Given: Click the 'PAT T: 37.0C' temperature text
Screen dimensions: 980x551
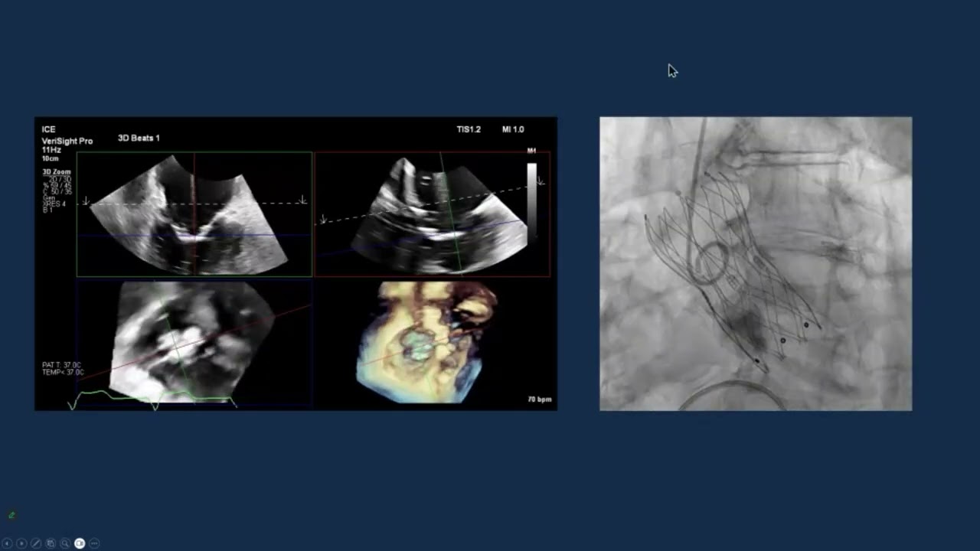Looking at the screenshot, I should tap(63, 365).
